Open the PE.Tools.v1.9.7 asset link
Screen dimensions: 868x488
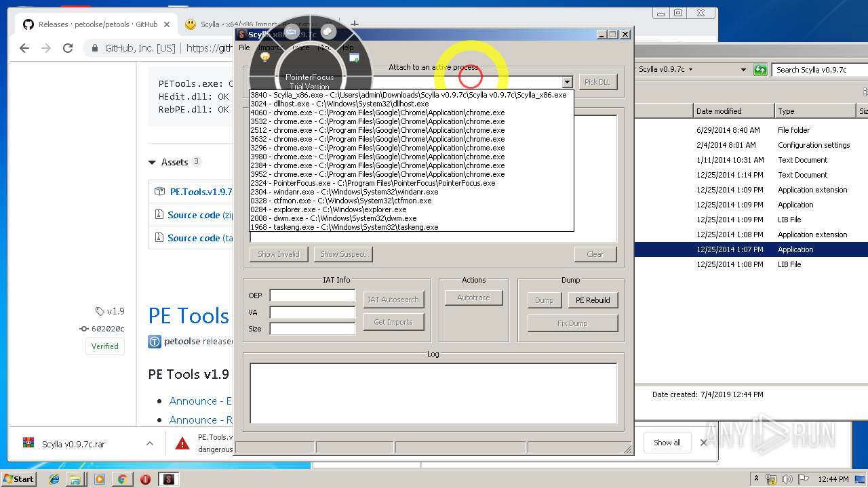202,192
